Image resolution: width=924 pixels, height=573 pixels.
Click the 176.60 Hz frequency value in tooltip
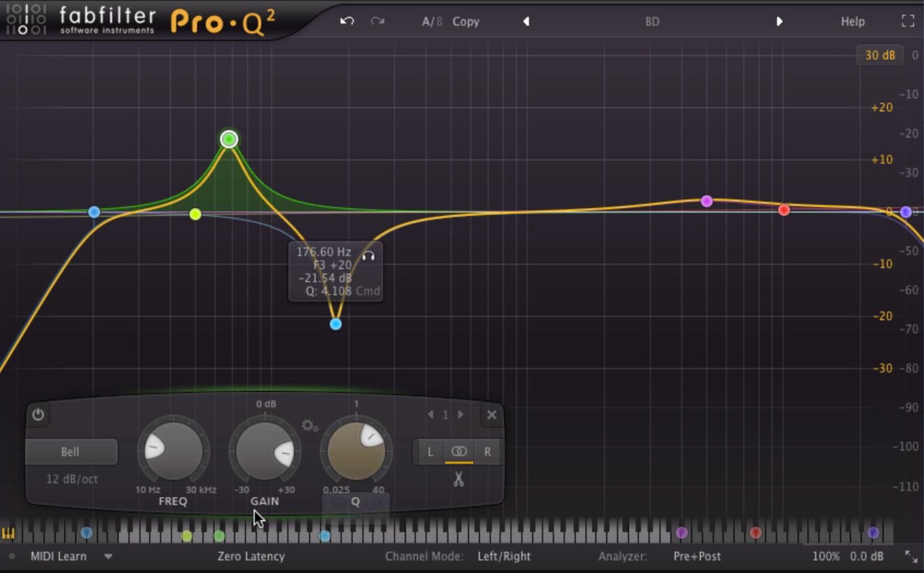click(x=324, y=252)
